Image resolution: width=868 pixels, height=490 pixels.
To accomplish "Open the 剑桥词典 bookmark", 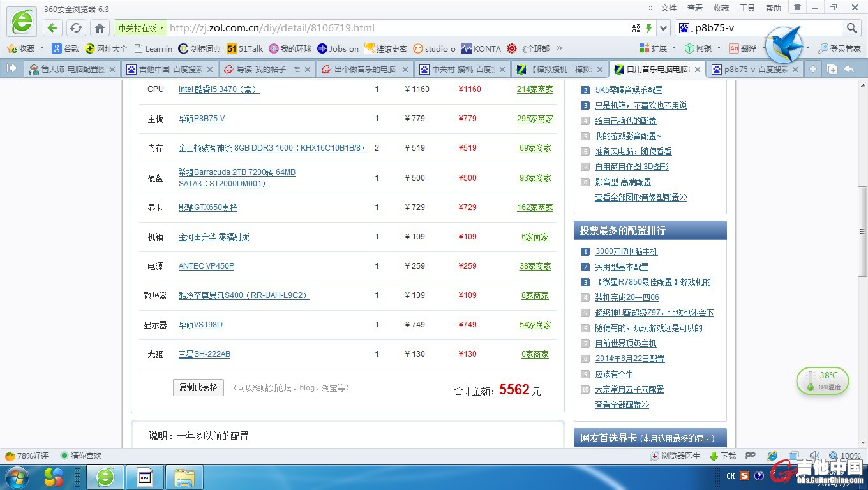I will coord(200,48).
